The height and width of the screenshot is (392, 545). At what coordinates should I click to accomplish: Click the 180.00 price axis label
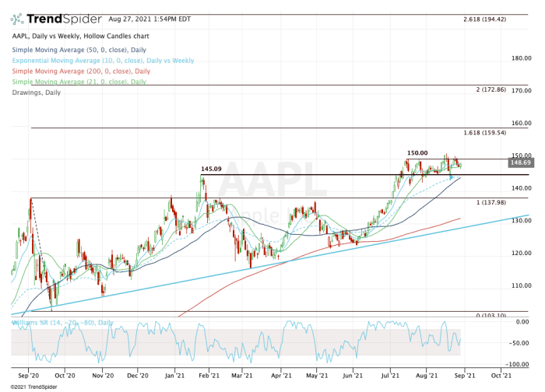coord(521,58)
